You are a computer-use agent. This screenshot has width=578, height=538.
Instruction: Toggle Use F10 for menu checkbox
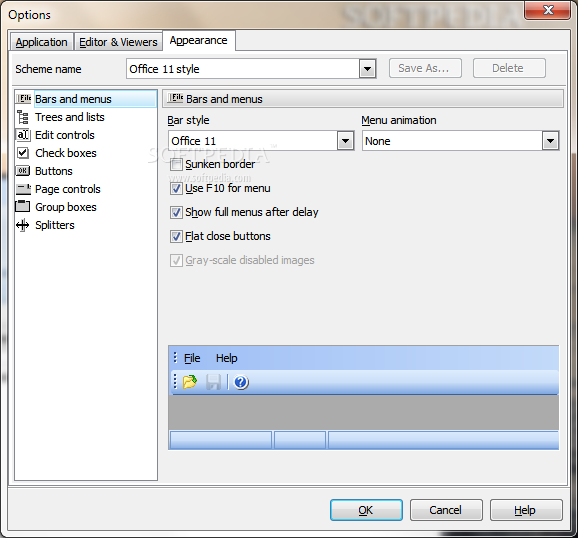click(x=176, y=188)
